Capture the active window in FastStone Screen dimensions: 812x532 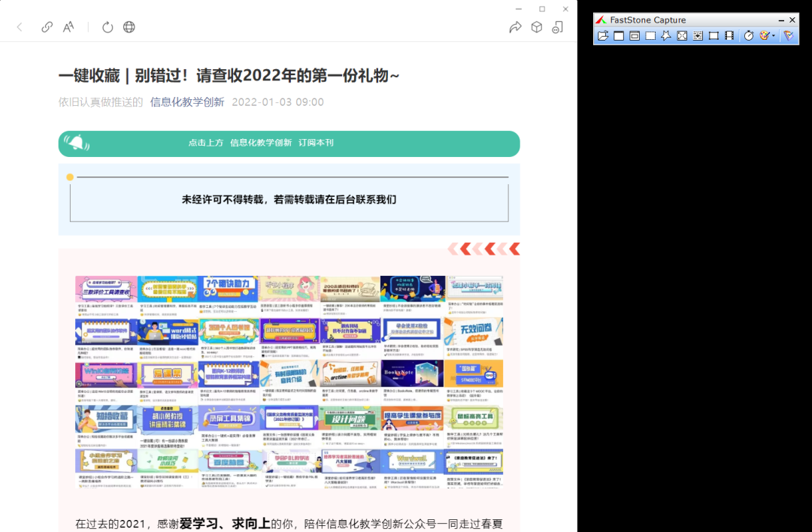[x=620, y=35]
